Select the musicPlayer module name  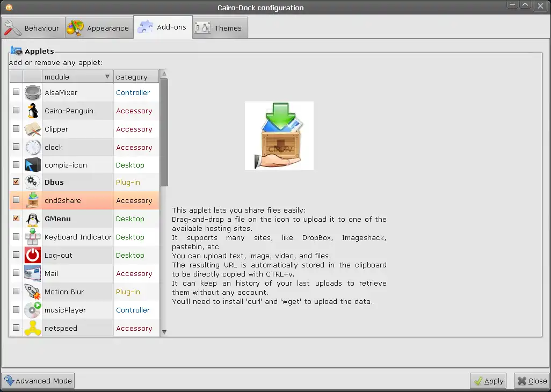[x=65, y=310]
